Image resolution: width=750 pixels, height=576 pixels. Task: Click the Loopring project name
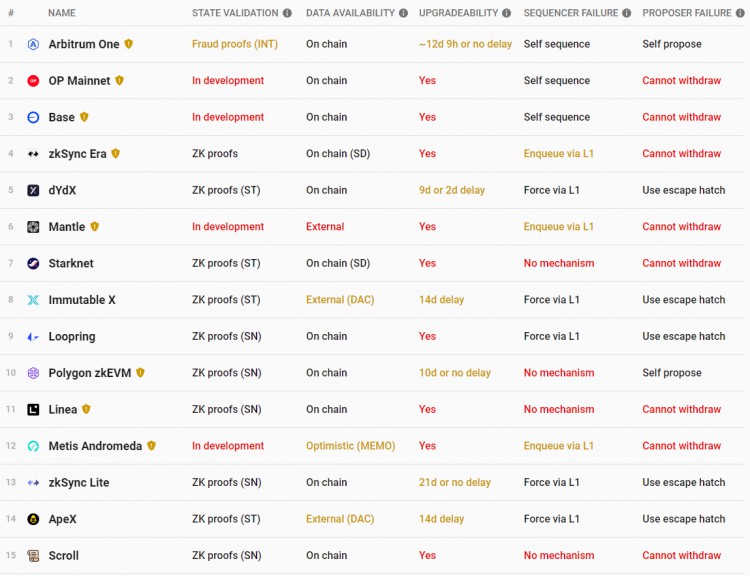(x=72, y=337)
